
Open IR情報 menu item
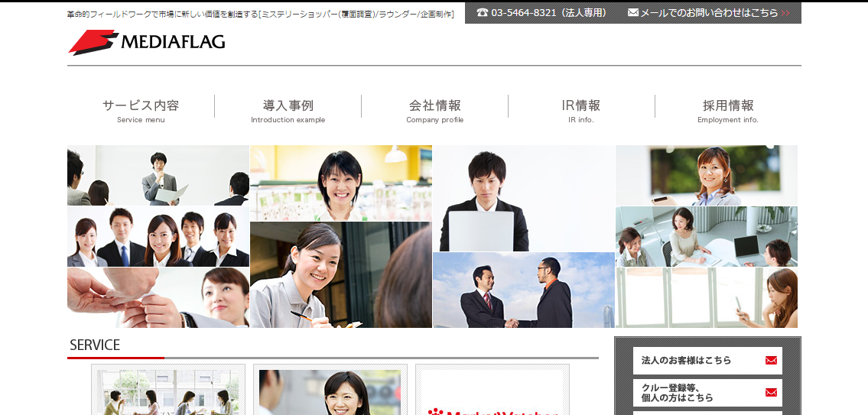pos(580,111)
